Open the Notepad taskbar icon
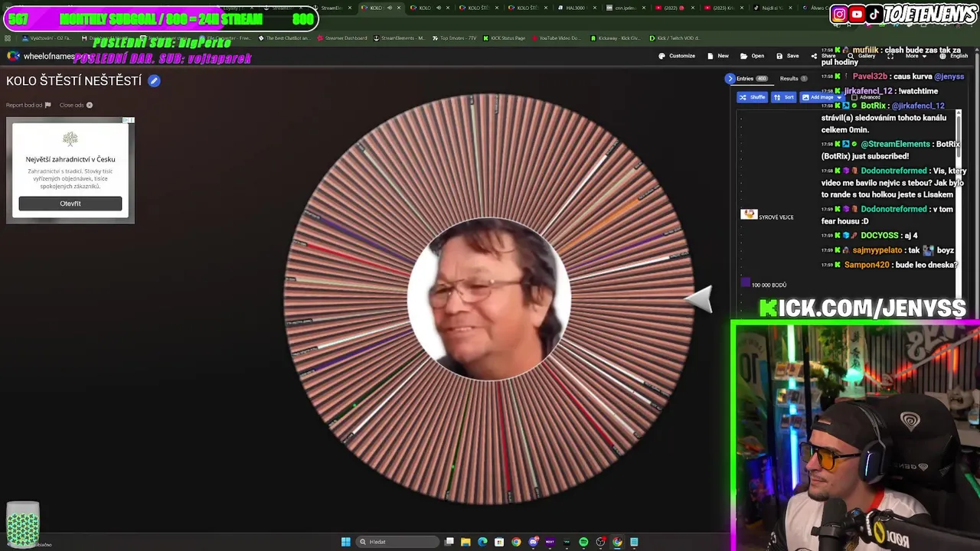980x551 pixels. [634, 542]
